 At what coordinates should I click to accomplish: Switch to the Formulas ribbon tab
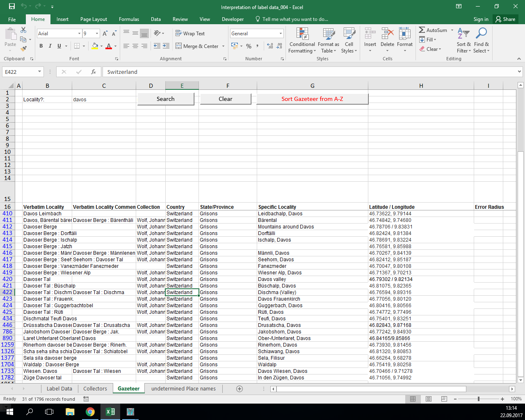(129, 19)
